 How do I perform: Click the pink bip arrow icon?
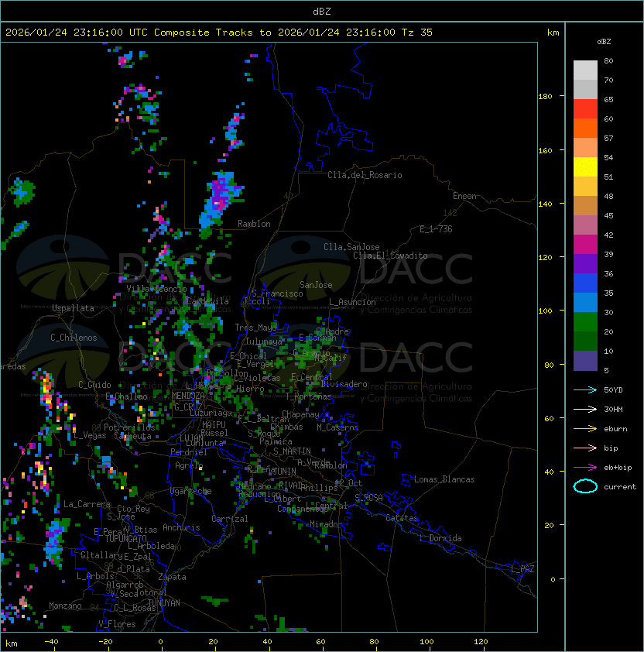tap(585, 448)
